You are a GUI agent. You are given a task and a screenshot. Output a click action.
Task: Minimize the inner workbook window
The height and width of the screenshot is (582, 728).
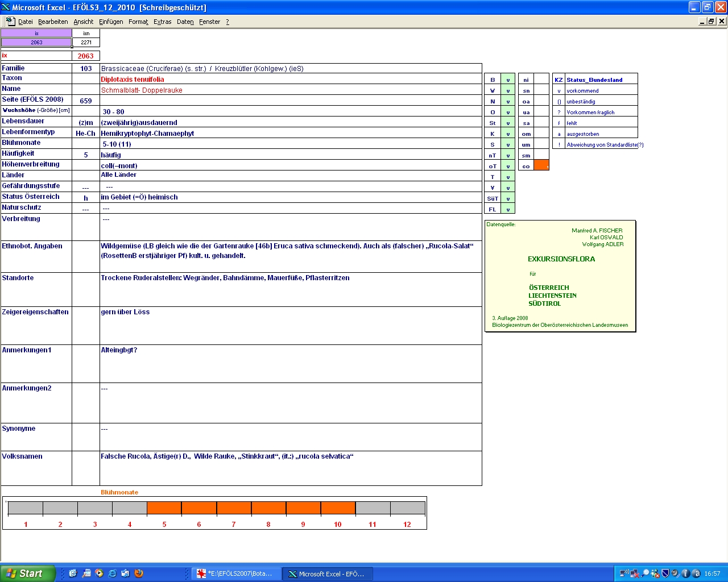(x=702, y=21)
